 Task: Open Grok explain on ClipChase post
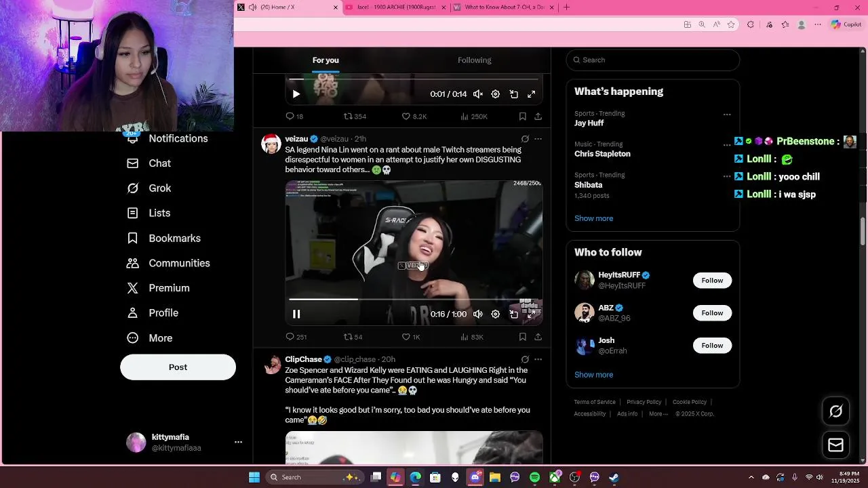pos(525,359)
